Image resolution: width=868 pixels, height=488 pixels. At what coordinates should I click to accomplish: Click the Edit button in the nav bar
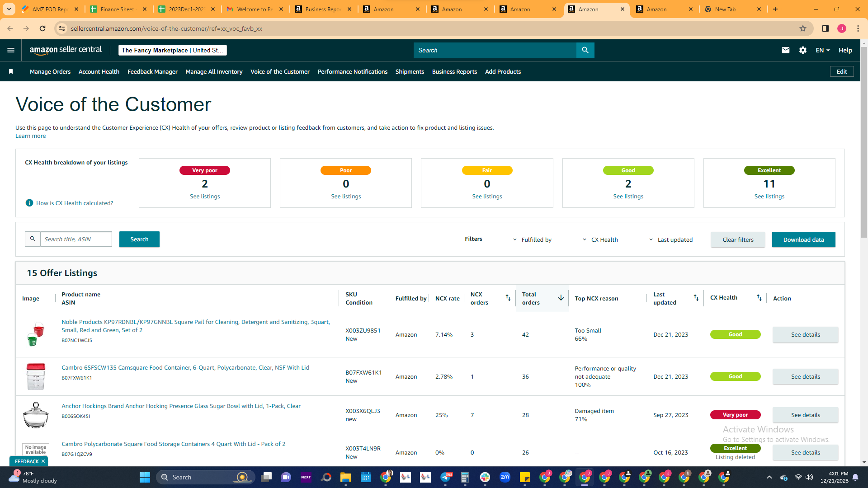[842, 71]
